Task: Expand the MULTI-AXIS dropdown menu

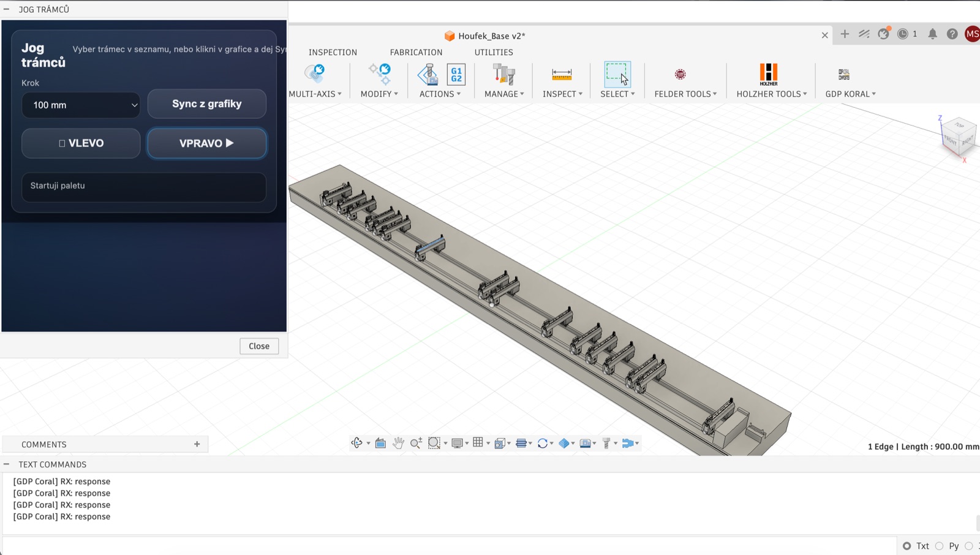Action: 315,94
